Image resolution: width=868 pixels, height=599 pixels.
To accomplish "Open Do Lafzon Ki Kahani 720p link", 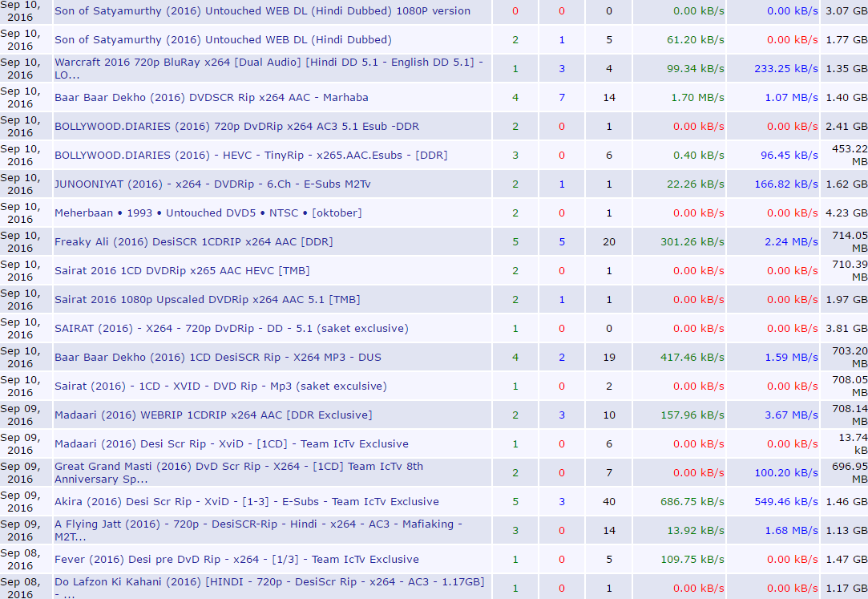I will coord(269,588).
